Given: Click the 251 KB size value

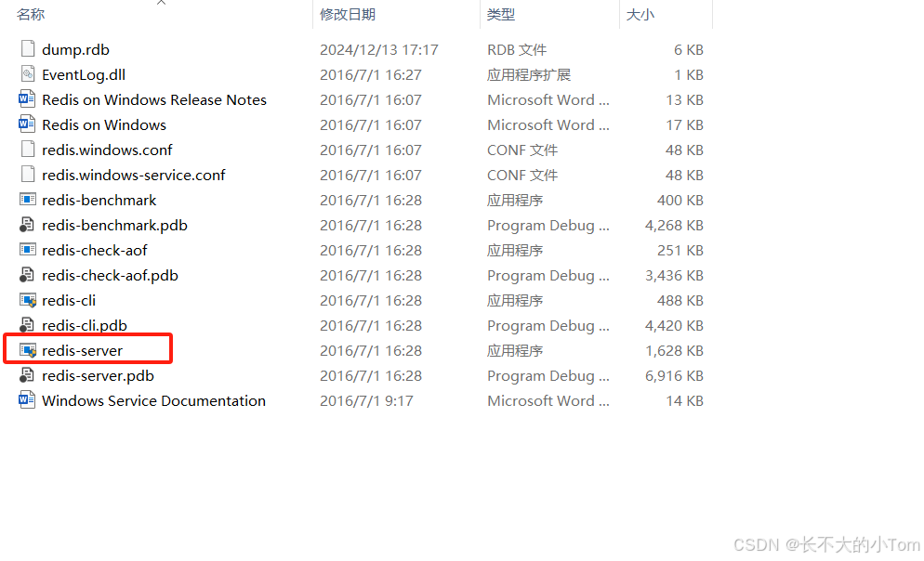Looking at the screenshot, I should point(680,250).
